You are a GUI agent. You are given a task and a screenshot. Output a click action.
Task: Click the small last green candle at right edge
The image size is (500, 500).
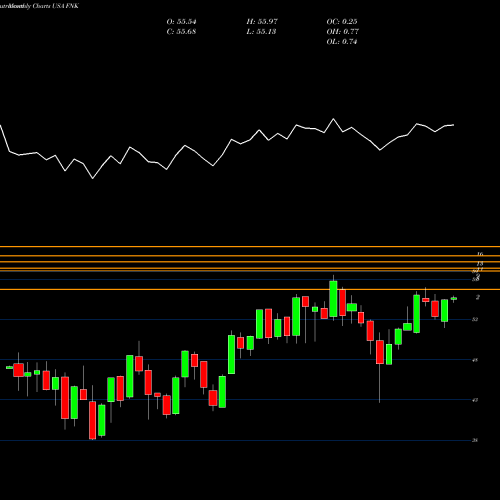tap(454, 299)
